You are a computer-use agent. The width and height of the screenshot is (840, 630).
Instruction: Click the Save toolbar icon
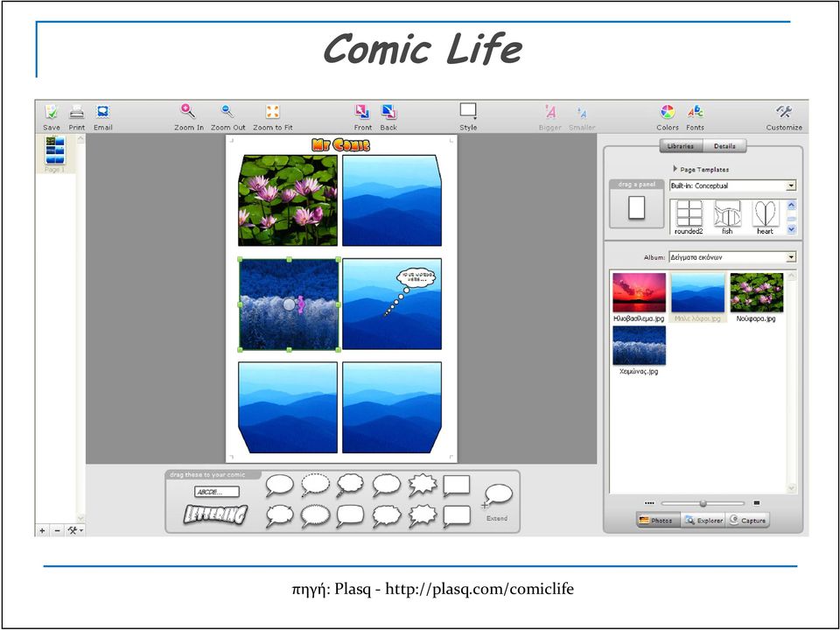pyautogui.click(x=52, y=112)
